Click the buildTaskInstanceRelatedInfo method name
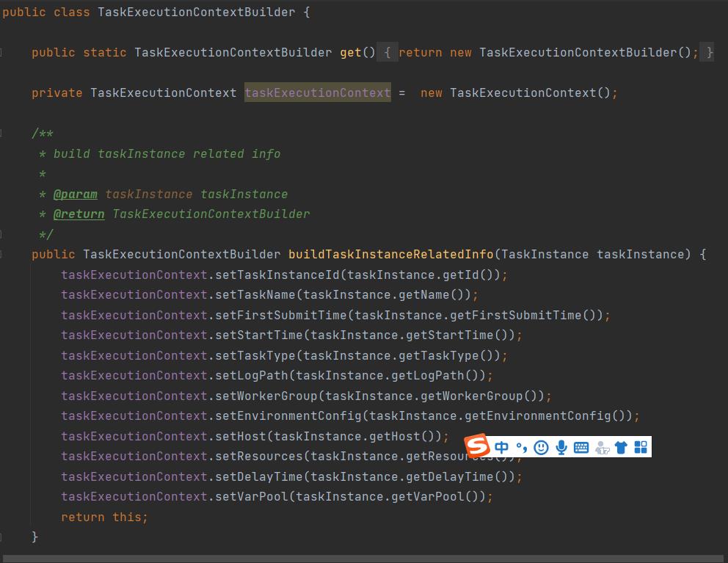Screen dimensions: 728x563 (391, 255)
